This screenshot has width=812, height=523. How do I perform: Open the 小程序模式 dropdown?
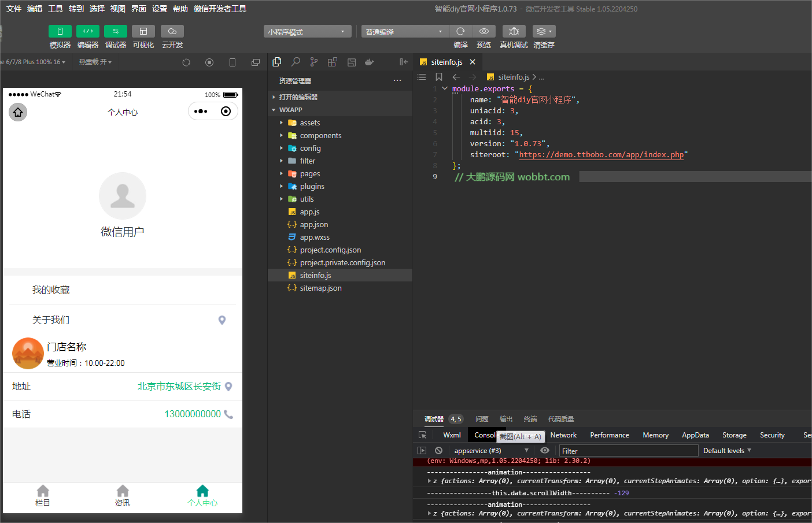click(307, 31)
